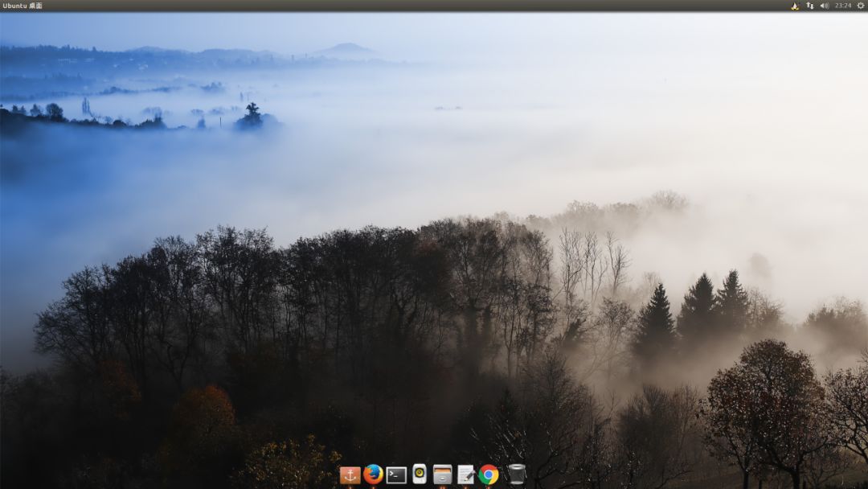This screenshot has height=489, width=868.
Task: Open the Terminal from the dock
Action: pyautogui.click(x=396, y=475)
